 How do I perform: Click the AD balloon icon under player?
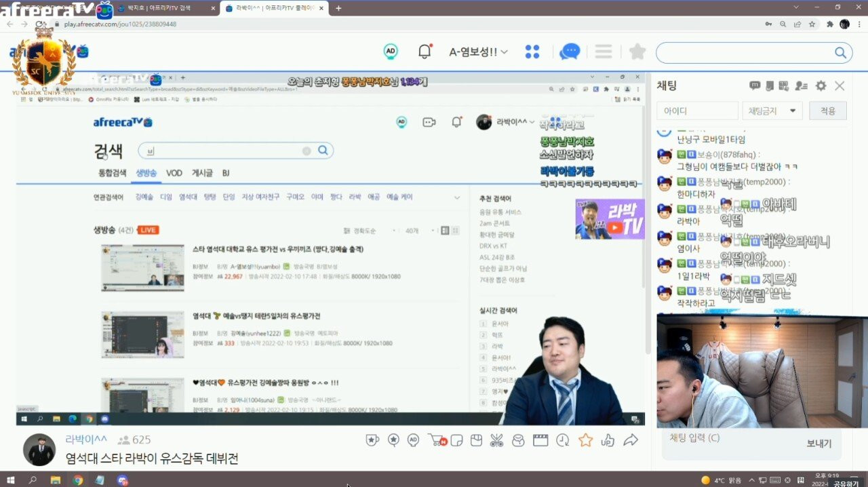pyautogui.click(x=414, y=440)
